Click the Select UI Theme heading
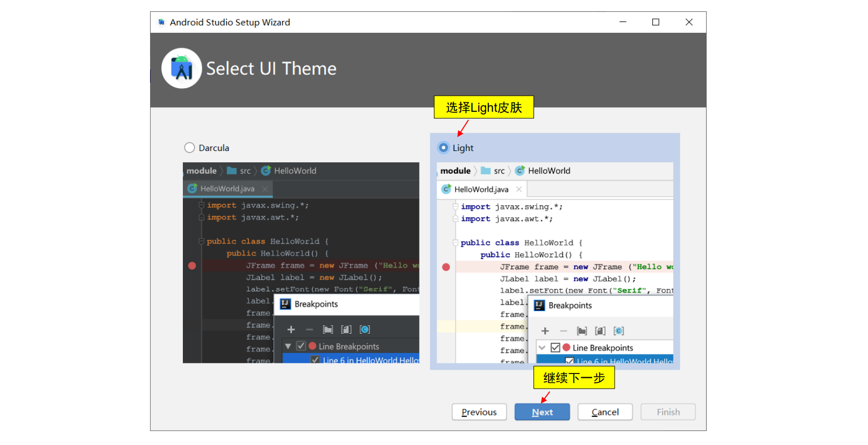The width and height of the screenshot is (868, 445). click(271, 69)
